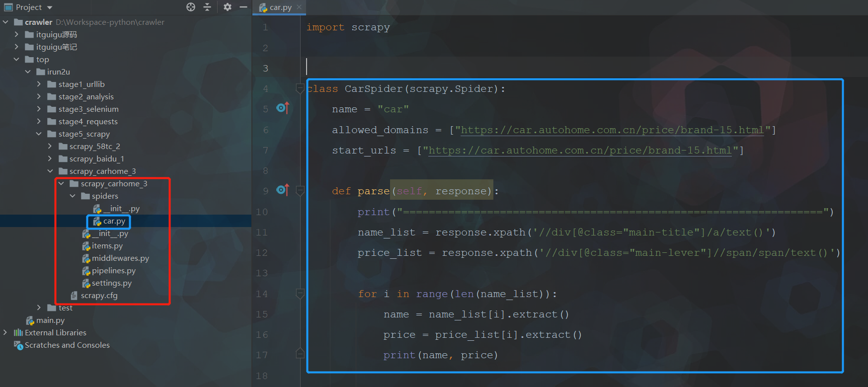The width and height of the screenshot is (868, 387).
Task: Expand the stage2_analysis folder
Action: [39, 96]
